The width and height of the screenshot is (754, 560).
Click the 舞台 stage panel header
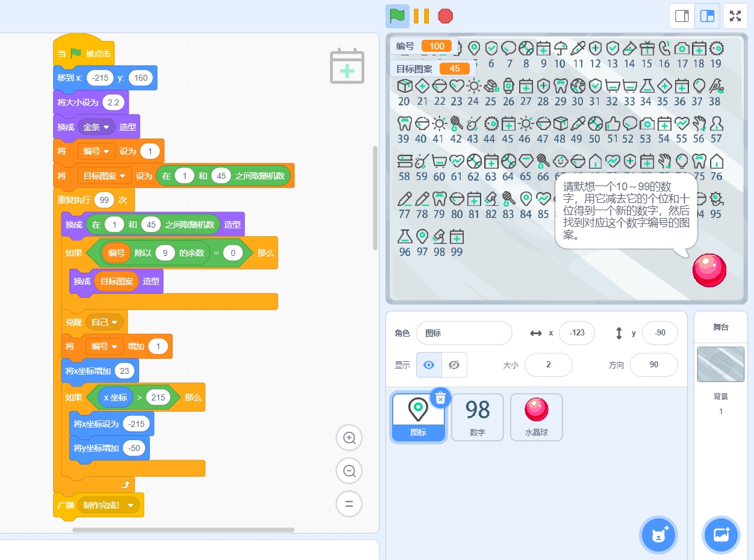pos(721,327)
